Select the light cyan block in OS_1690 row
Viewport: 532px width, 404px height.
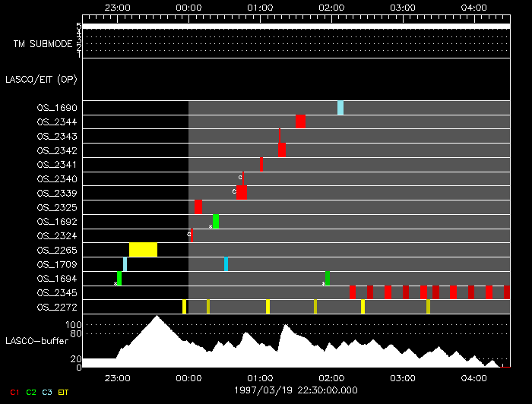340,108
